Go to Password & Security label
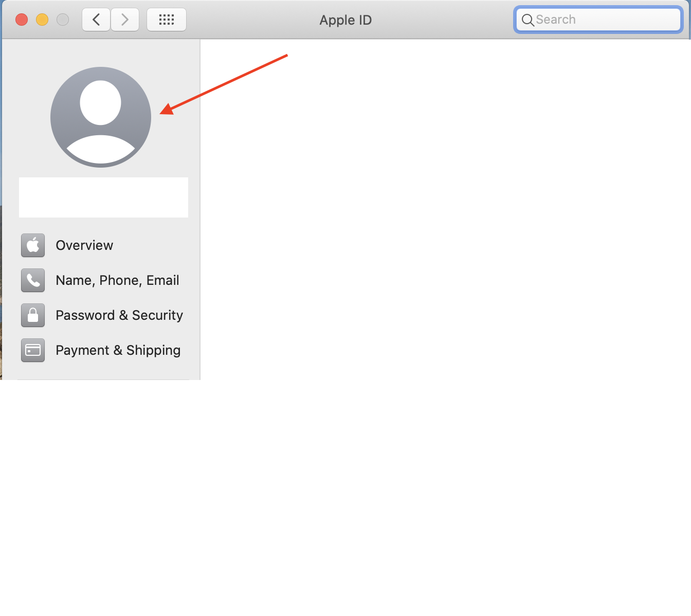The height and width of the screenshot is (616, 691). tap(119, 315)
